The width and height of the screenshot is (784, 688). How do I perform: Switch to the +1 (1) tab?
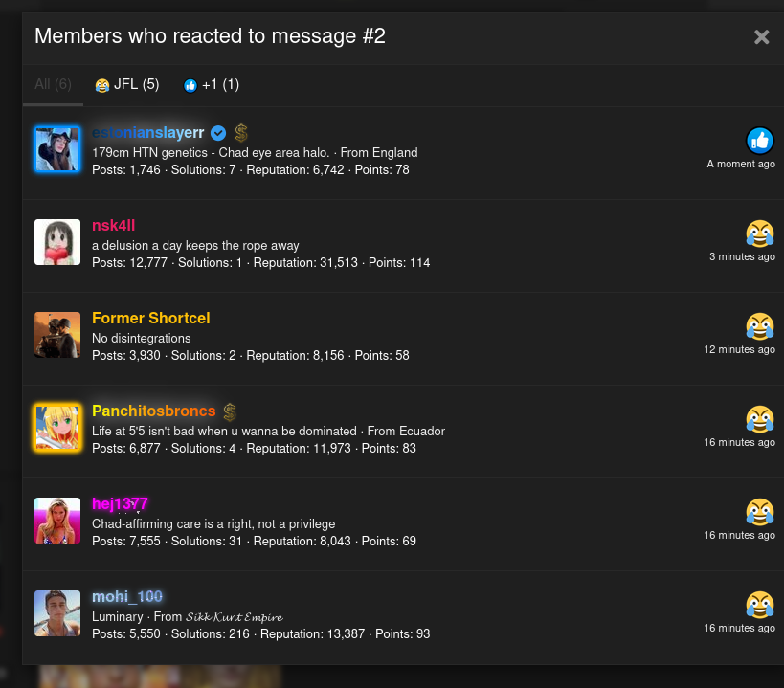(x=212, y=85)
